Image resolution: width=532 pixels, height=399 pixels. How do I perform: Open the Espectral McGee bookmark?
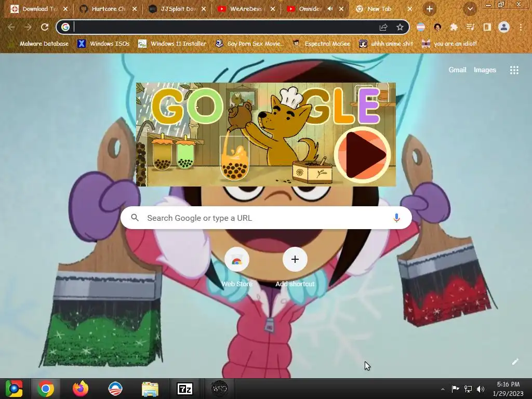(x=321, y=44)
